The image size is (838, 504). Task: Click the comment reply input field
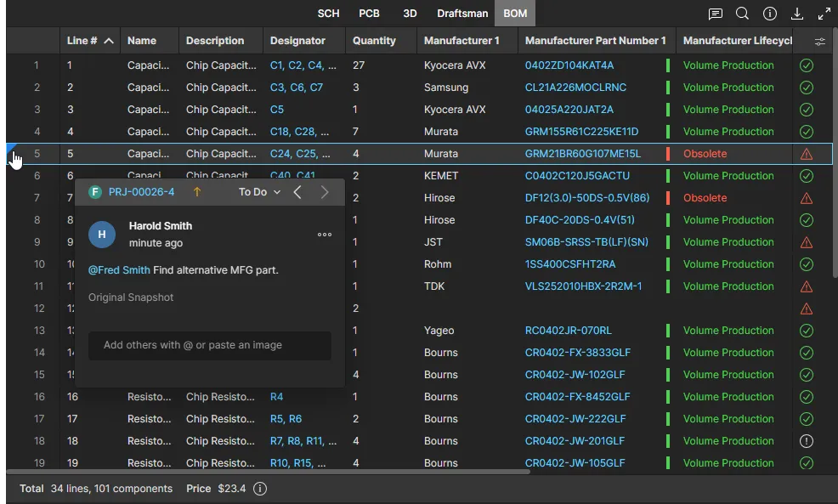209,345
